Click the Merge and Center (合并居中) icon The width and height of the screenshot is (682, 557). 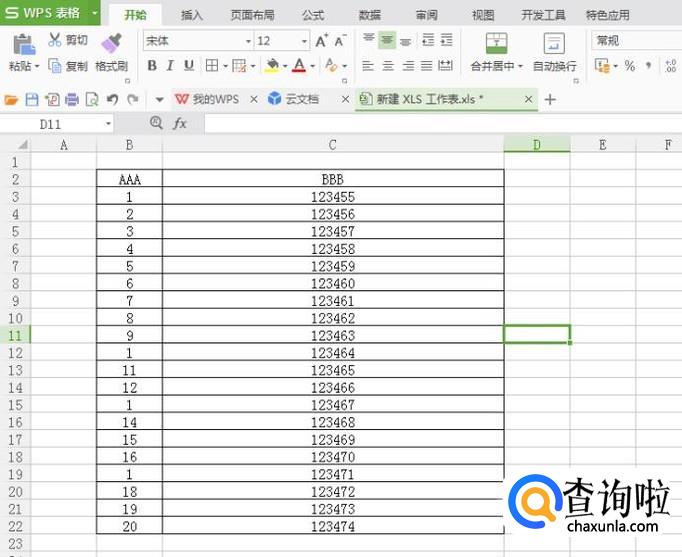pos(496,43)
